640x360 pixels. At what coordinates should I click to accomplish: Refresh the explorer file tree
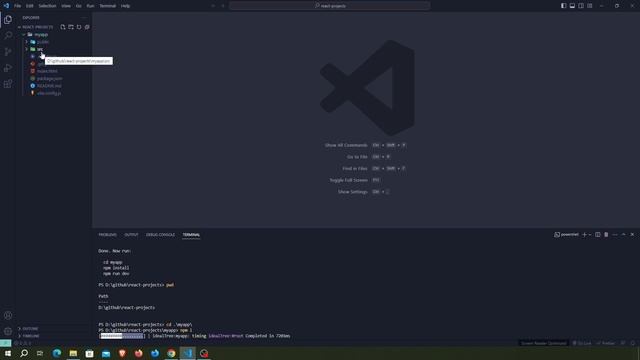coord(79,27)
